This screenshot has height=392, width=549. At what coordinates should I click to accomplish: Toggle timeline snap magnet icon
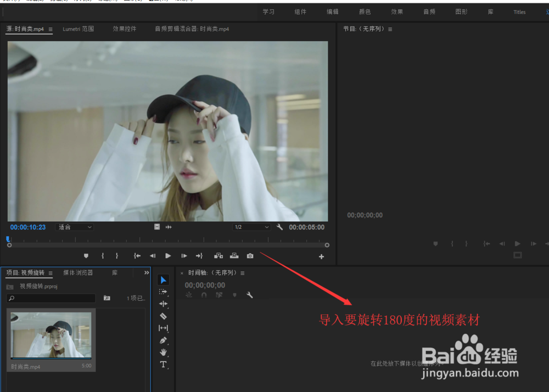coord(204,295)
